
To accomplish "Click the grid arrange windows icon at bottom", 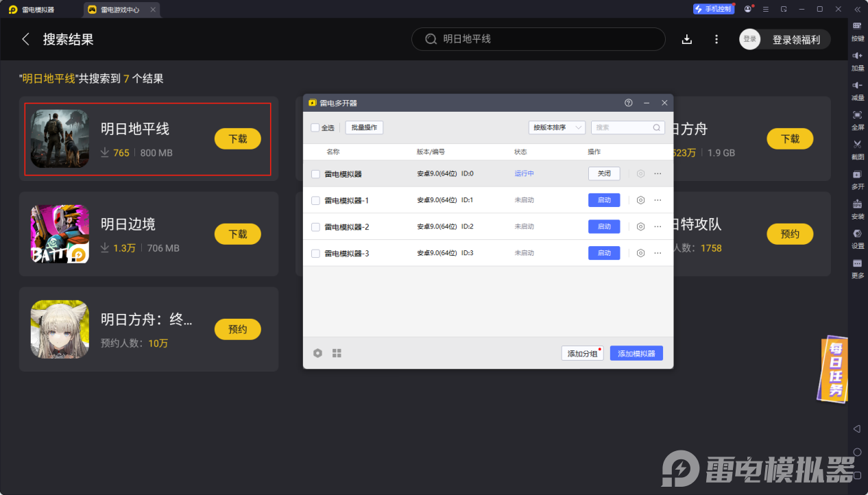I will click(x=337, y=353).
